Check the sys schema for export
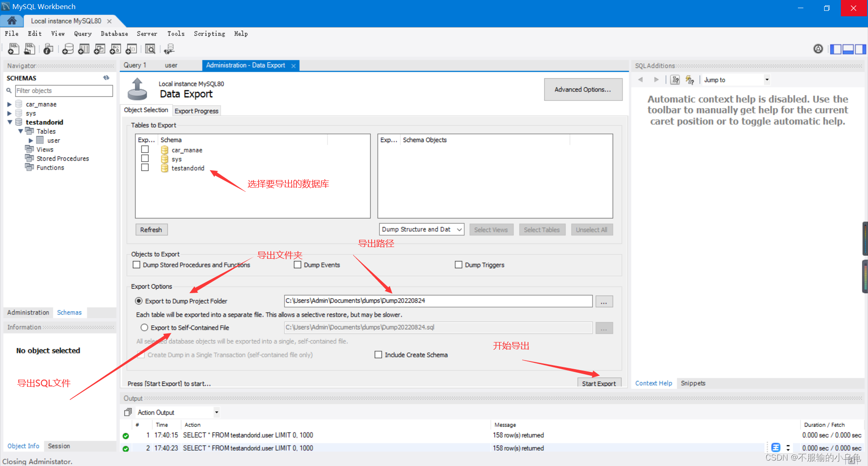The height and width of the screenshot is (466, 868). (145, 158)
